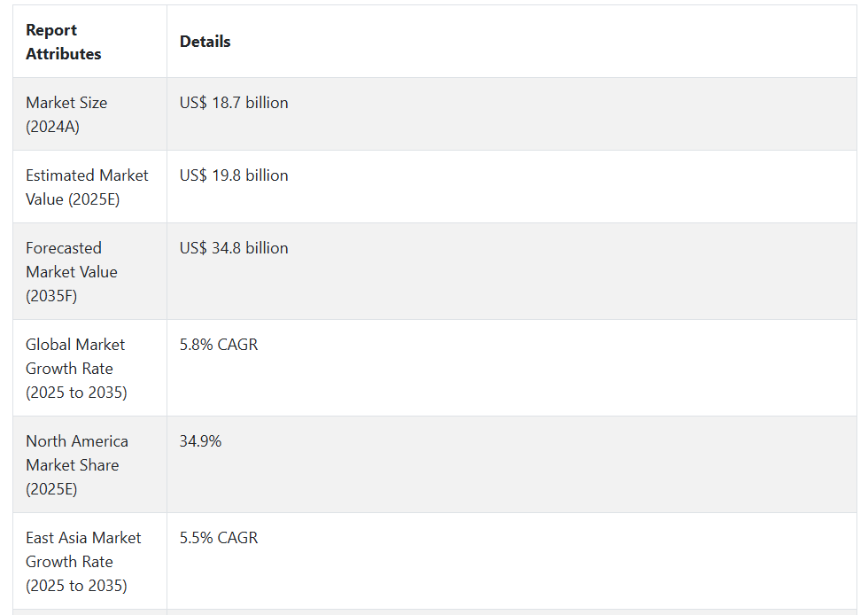Select Estimated Market Value (2025E) cell

click(x=89, y=187)
